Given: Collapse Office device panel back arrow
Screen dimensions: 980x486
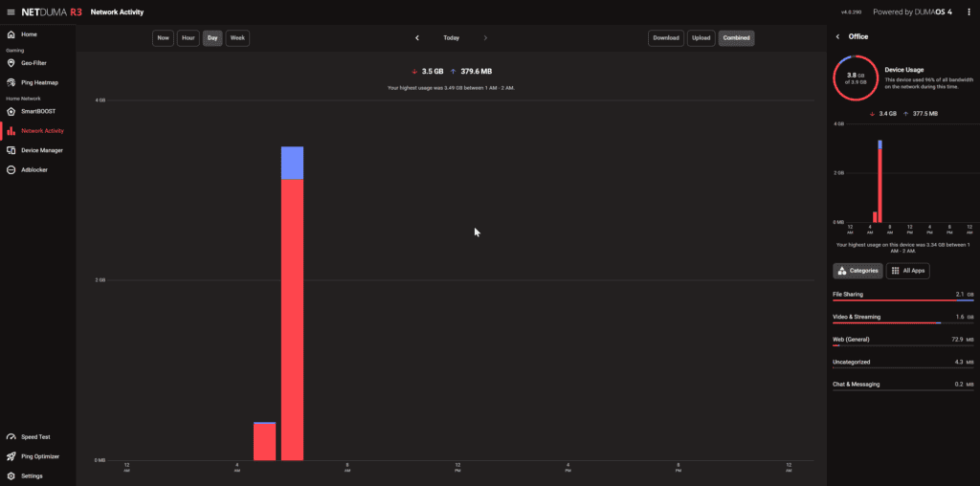Looking at the screenshot, I should (x=838, y=36).
